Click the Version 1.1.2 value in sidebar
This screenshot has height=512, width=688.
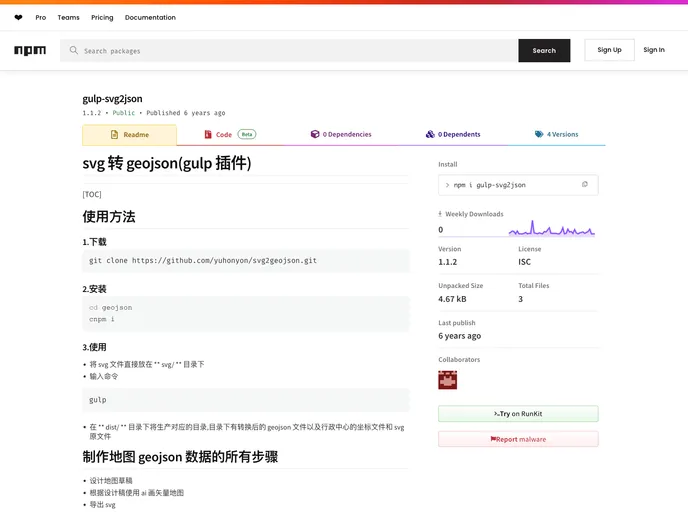[x=448, y=262]
